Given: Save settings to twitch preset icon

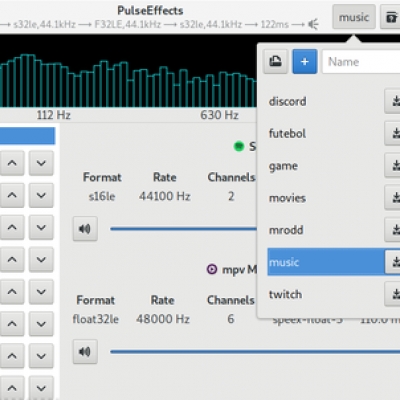Looking at the screenshot, I should pos(393,294).
